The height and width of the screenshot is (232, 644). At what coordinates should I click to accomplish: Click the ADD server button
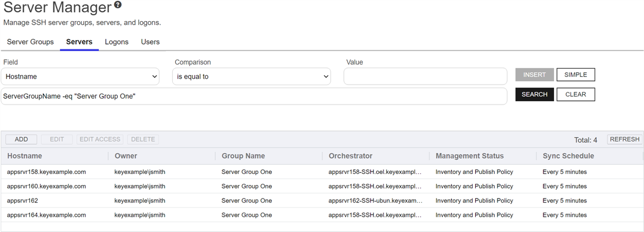(x=21, y=139)
